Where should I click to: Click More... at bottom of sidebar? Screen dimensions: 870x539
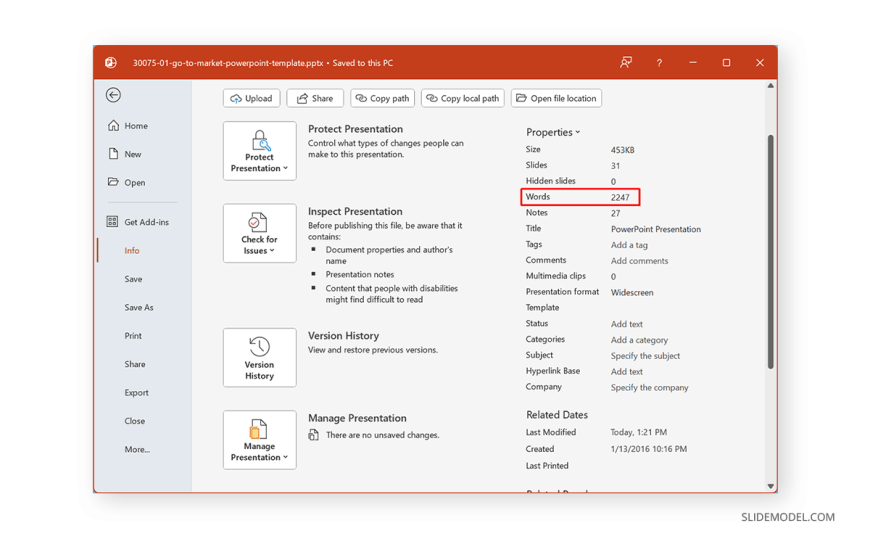(137, 450)
